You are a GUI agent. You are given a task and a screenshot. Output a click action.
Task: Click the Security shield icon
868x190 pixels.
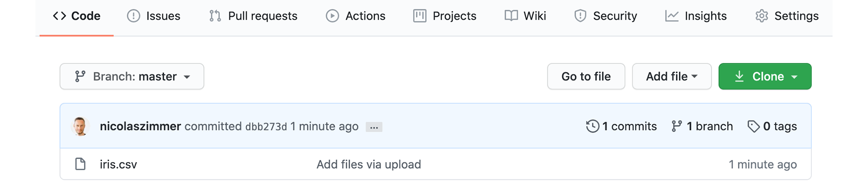(580, 16)
